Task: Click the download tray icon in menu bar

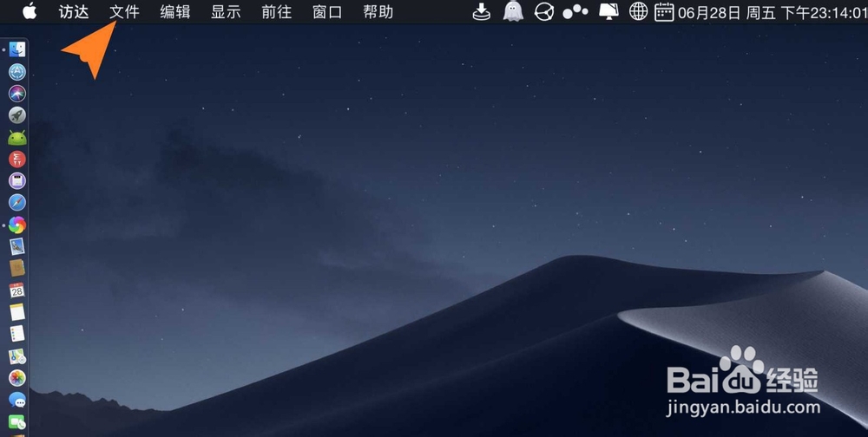Action: 482,11
